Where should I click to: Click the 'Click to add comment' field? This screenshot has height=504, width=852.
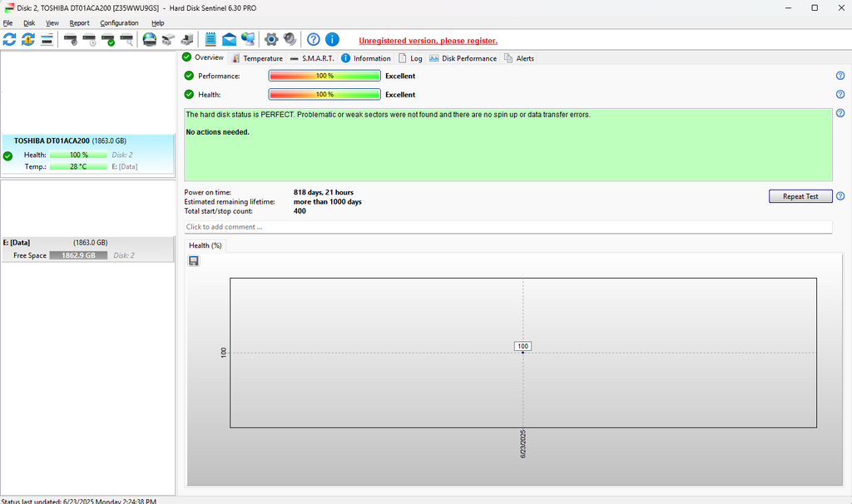pyautogui.click(x=508, y=227)
